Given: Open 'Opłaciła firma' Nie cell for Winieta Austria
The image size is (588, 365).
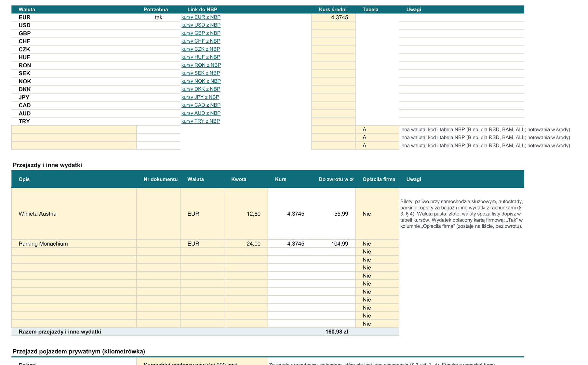Looking at the screenshot, I should 377,214.
